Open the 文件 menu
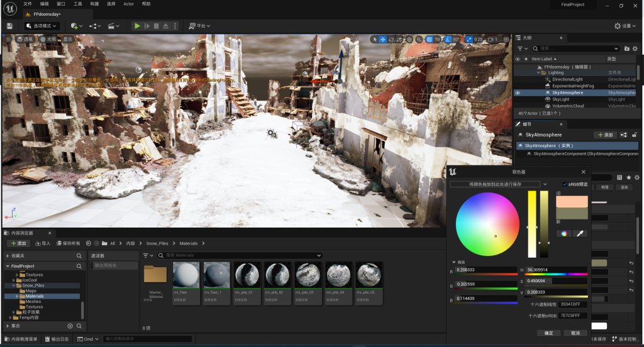This screenshot has width=644, height=347. (28, 4)
